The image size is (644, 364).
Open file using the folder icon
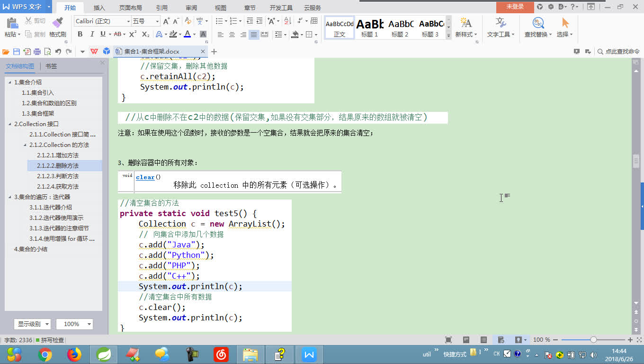tap(6, 52)
